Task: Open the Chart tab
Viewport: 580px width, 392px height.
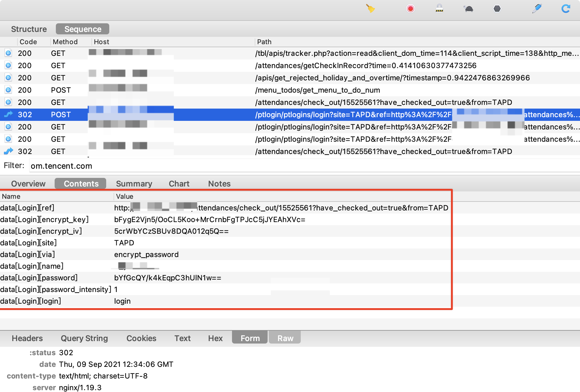Action: [179, 183]
